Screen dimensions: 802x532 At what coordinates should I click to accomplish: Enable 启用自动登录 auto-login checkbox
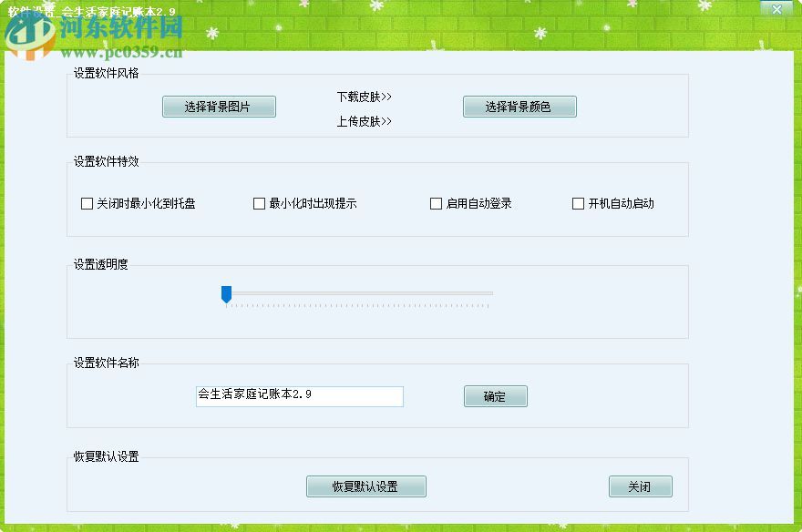[436, 203]
